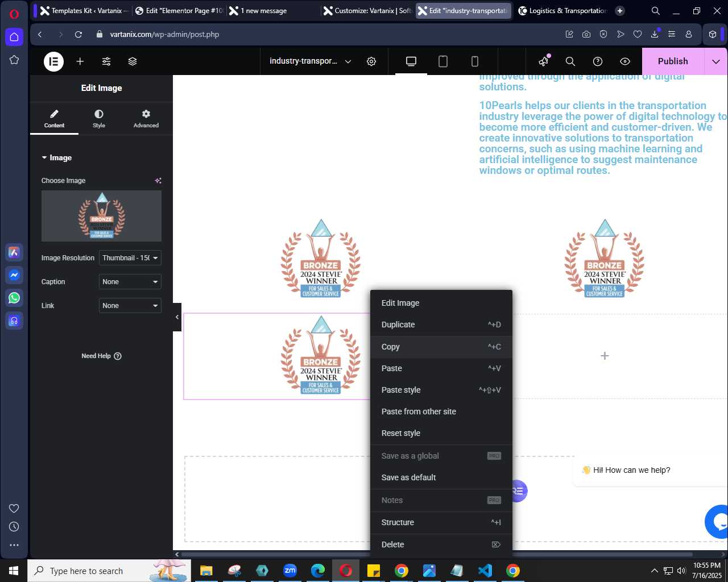Choose Paste from other site
This screenshot has width=728, height=582.
pos(441,411)
